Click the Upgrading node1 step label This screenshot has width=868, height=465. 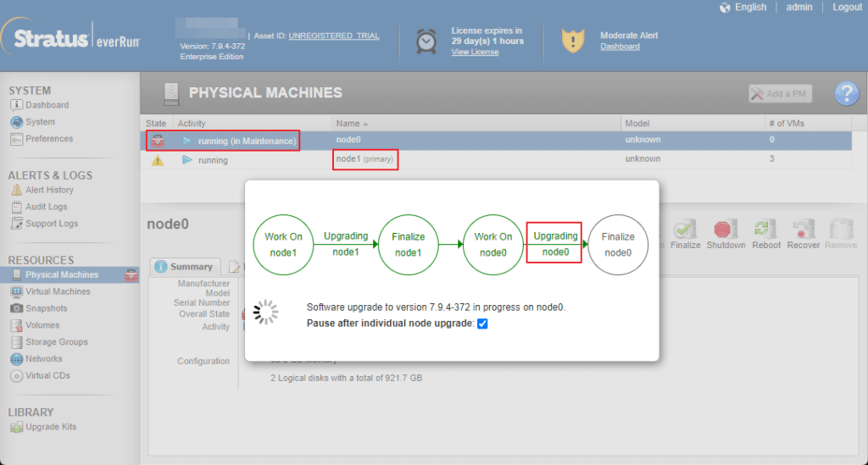click(346, 244)
